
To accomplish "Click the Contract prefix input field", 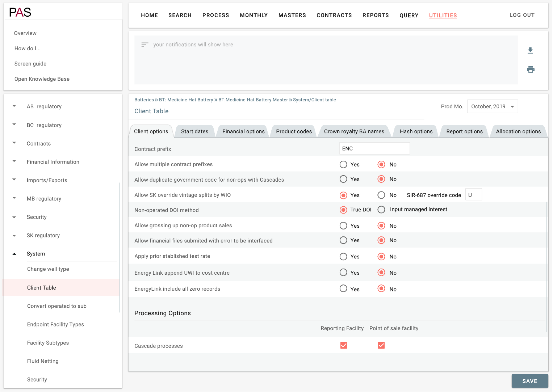I will [x=374, y=148].
